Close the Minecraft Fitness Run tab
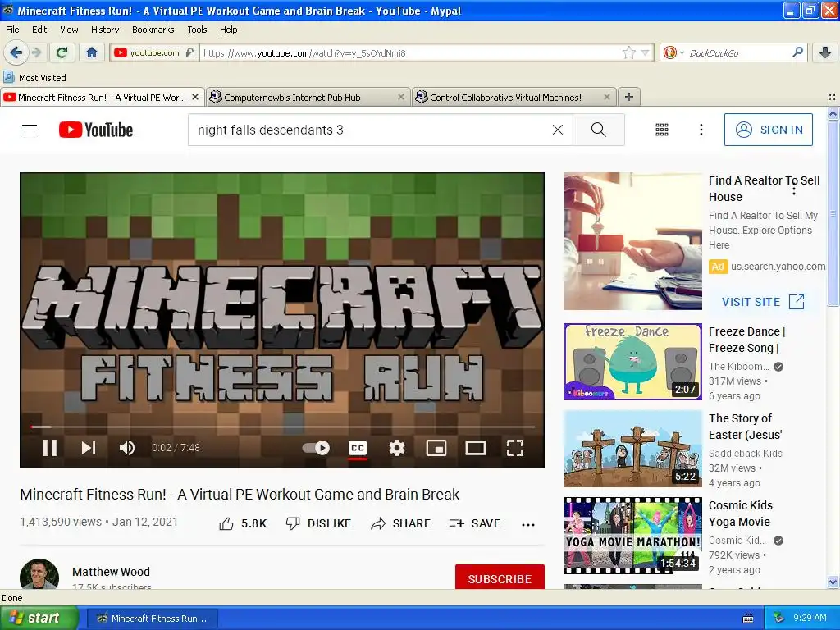Screen dimensions: 840x630 pos(195,97)
